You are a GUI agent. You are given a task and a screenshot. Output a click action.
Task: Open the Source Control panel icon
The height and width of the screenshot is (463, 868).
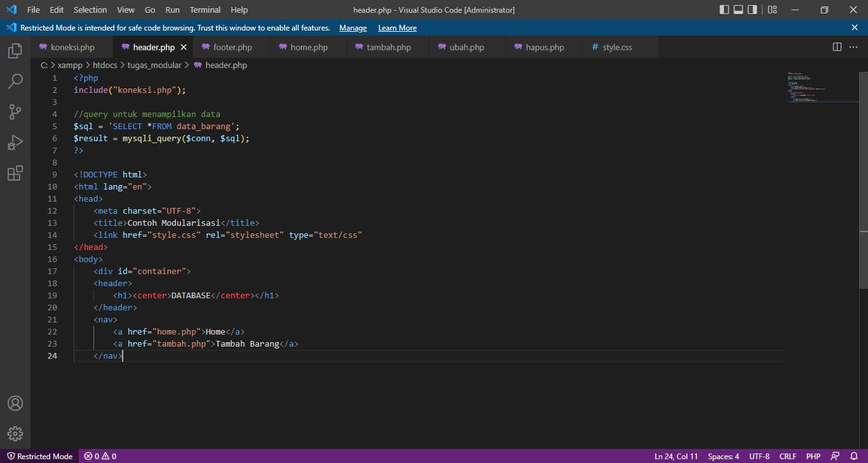pyautogui.click(x=15, y=112)
